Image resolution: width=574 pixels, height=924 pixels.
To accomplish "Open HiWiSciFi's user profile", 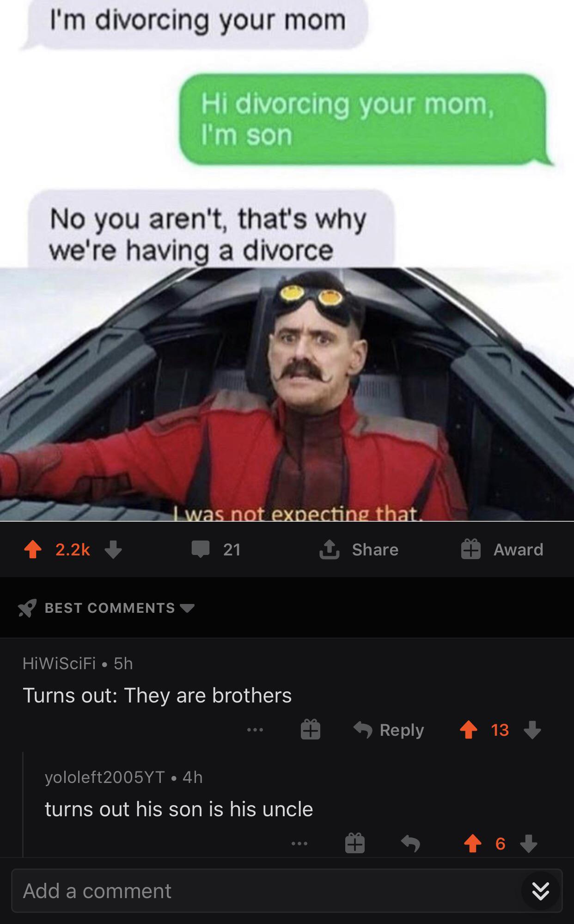I will (x=59, y=664).
